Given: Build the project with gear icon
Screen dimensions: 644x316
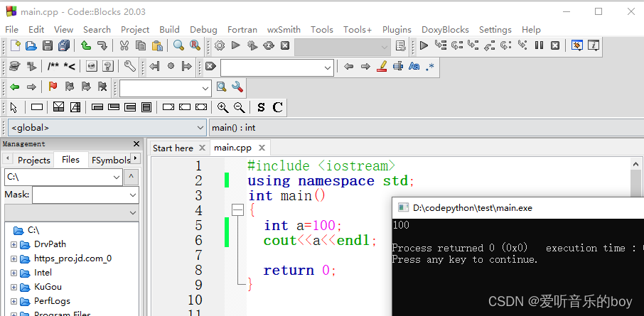Looking at the screenshot, I should pyautogui.click(x=220, y=45).
